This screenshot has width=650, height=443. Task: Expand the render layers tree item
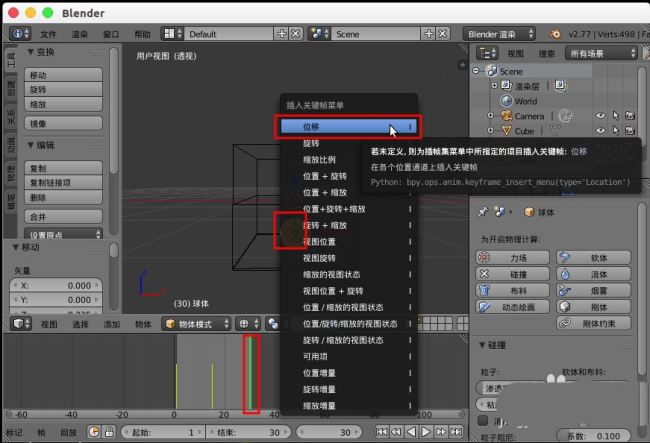(x=494, y=86)
